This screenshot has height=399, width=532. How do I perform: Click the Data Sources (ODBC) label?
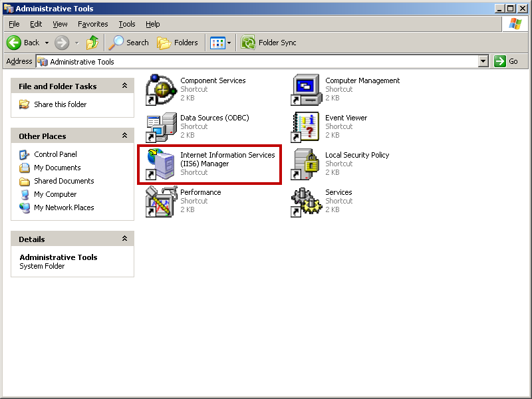tap(214, 118)
